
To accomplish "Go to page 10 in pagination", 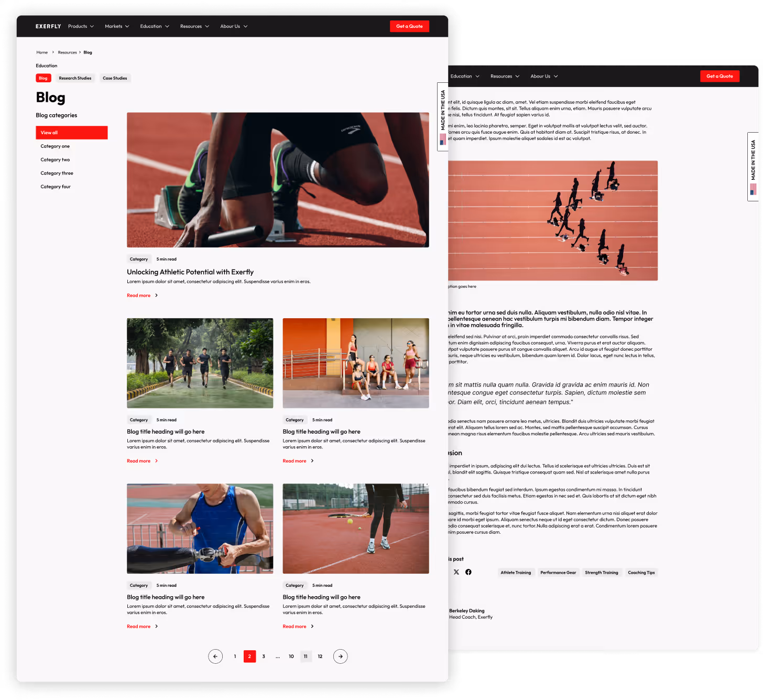I will tap(291, 656).
